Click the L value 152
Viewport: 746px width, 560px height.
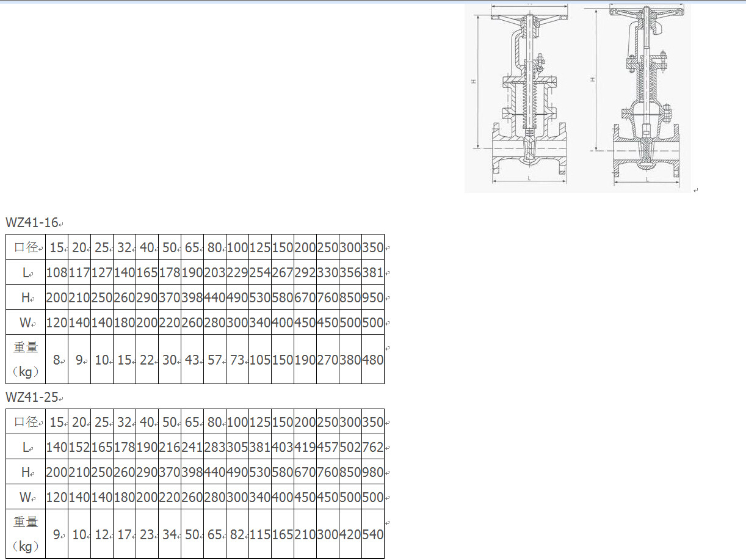pos(79,447)
